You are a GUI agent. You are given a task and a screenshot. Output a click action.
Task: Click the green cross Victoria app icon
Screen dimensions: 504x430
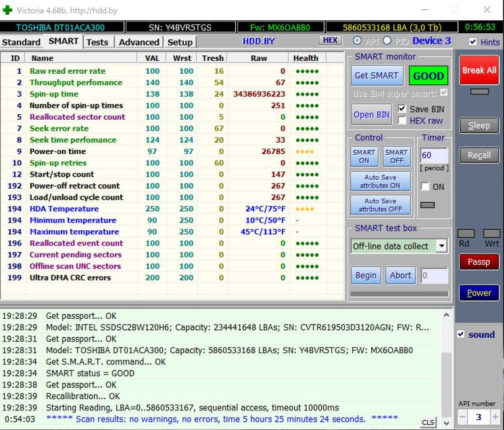coord(7,10)
